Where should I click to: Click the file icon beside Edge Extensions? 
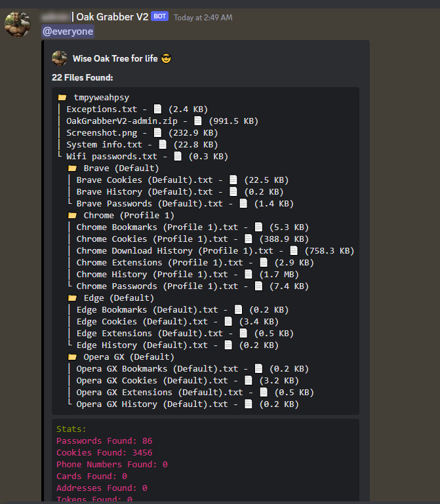tap(243, 334)
